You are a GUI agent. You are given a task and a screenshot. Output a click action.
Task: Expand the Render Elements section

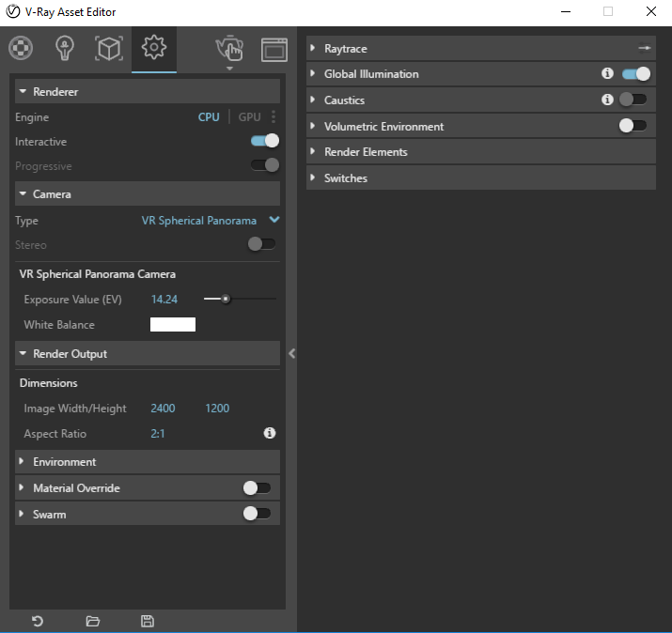(x=481, y=151)
